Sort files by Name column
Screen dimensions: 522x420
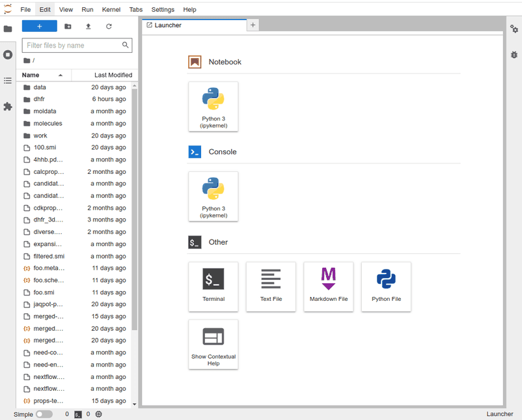[44, 75]
